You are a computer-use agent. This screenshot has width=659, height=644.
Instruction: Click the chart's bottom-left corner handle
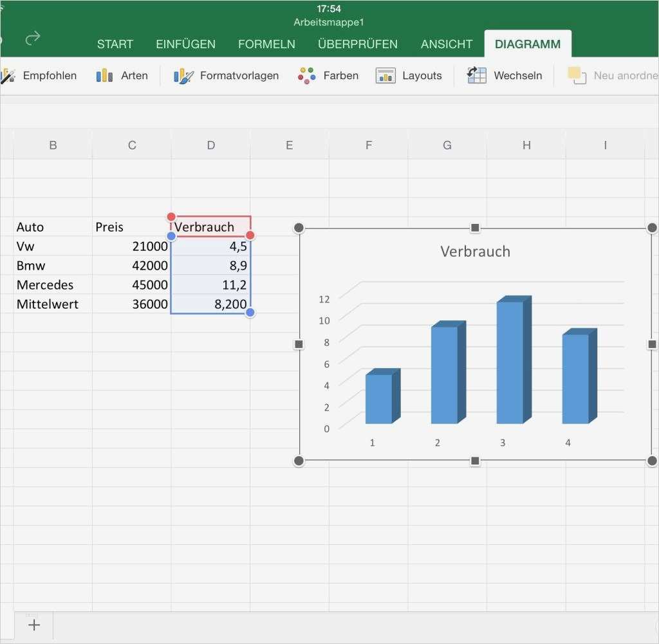point(299,461)
